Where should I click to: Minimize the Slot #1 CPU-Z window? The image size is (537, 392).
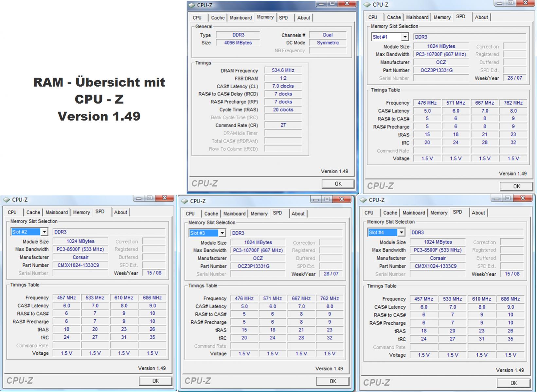500,3
